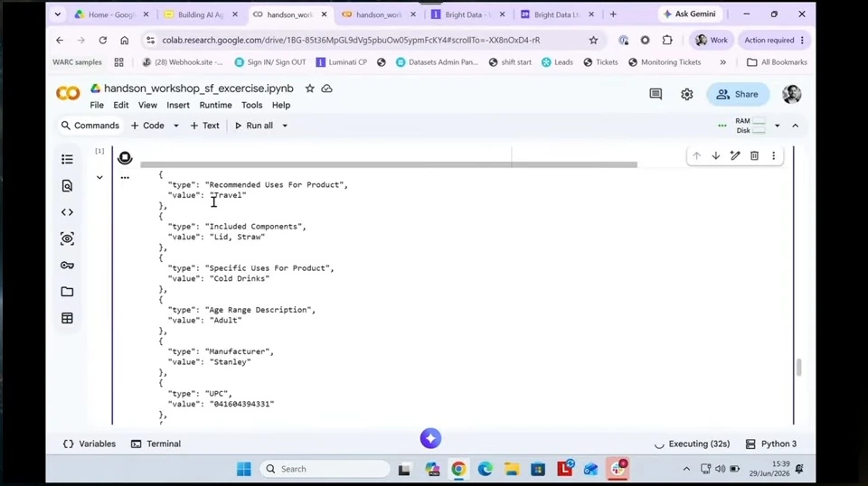Delete the cell with trash icon
This screenshot has height=486, width=868.
754,156
